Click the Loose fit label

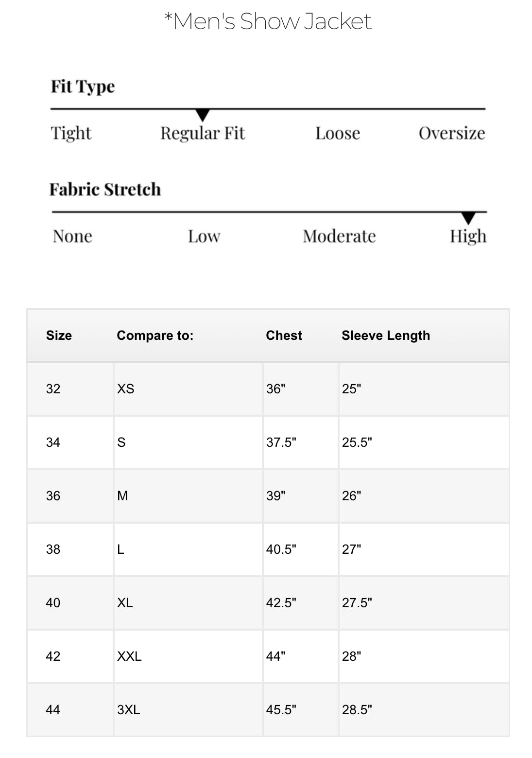point(338,133)
